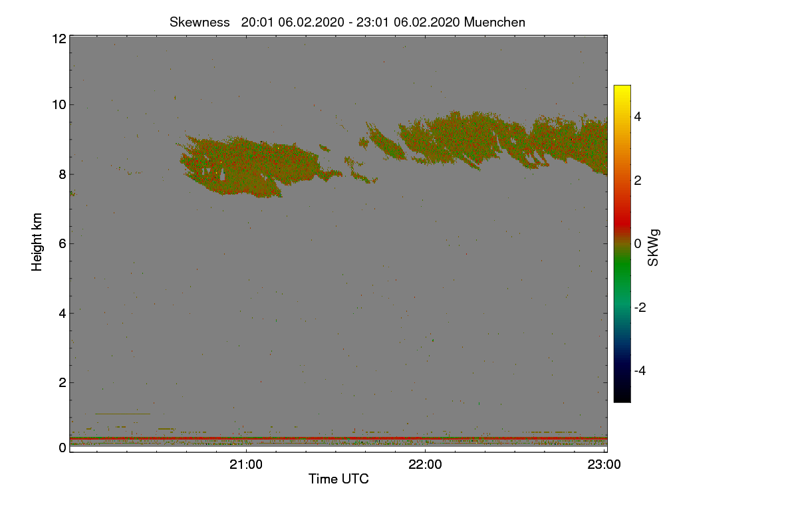Click the 10 height tick label
Screen dimensions: 798x532
[x=59, y=104]
